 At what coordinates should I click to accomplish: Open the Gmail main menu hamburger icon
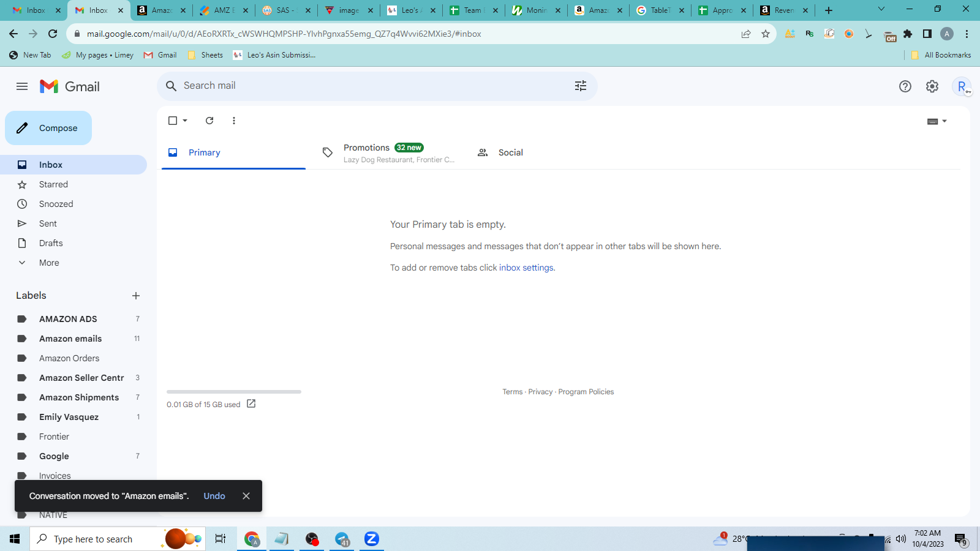(22, 86)
